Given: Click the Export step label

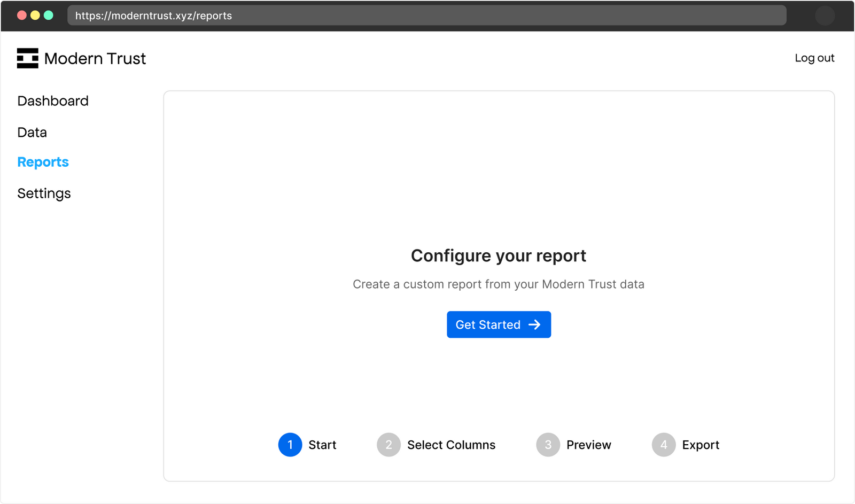Looking at the screenshot, I should 701,444.
